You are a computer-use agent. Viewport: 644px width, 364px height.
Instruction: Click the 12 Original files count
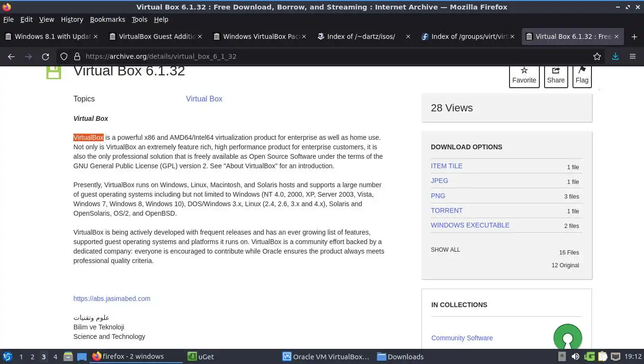(x=565, y=265)
